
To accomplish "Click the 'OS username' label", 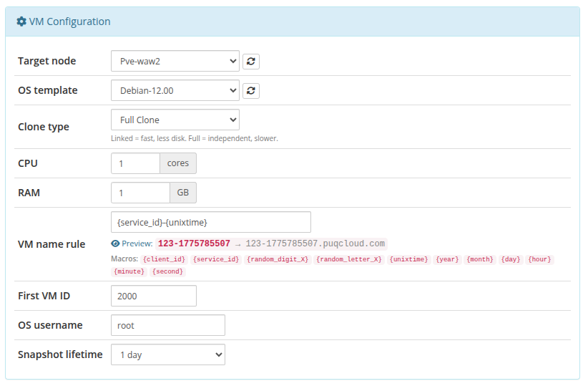I will coord(50,325).
